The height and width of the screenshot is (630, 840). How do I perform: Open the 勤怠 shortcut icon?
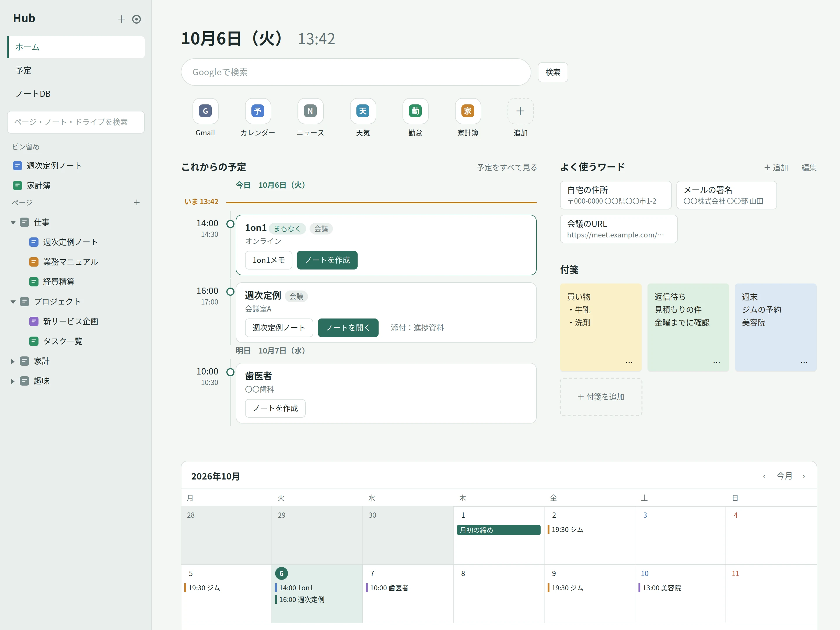click(x=415, y=111)
